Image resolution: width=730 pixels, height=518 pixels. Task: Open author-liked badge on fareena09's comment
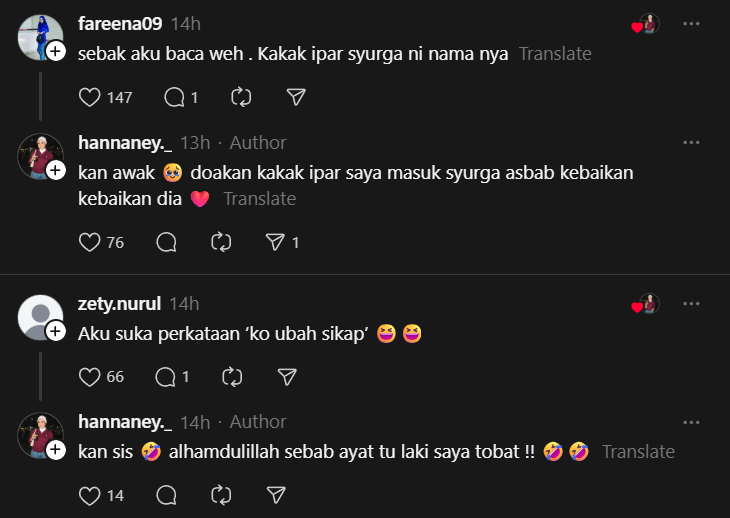(x=646, y=24)
